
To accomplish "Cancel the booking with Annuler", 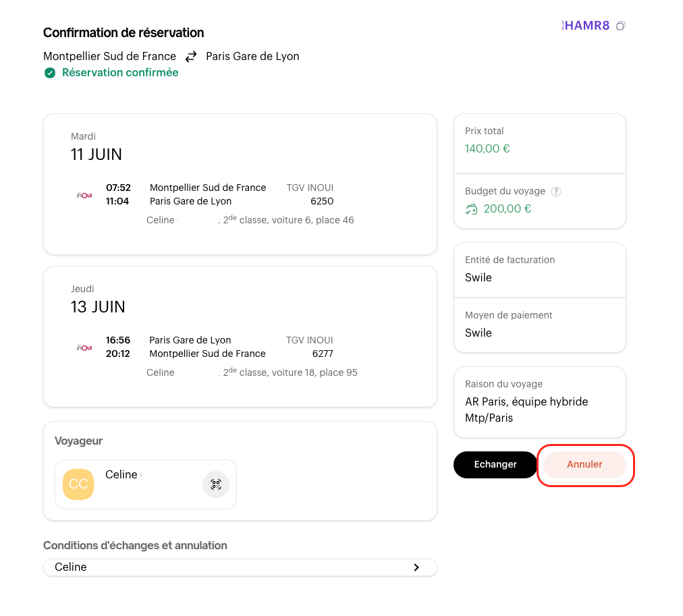I will (x=584, y=464).
